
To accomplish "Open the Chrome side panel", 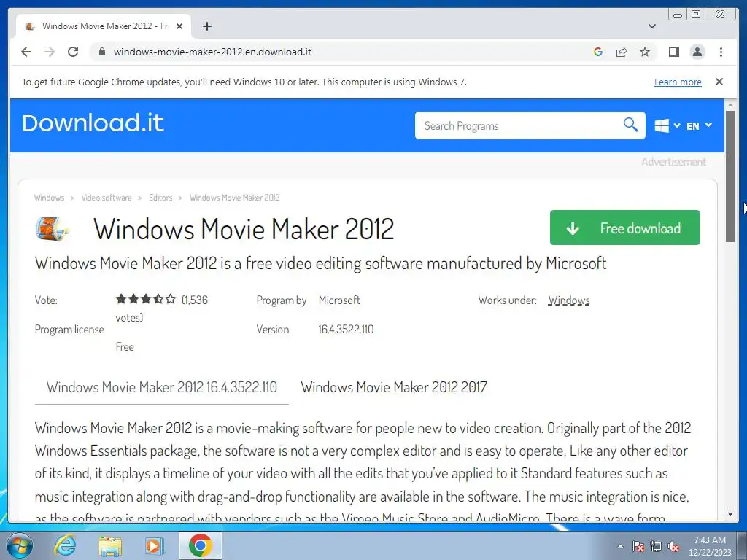I will [673, 52].
